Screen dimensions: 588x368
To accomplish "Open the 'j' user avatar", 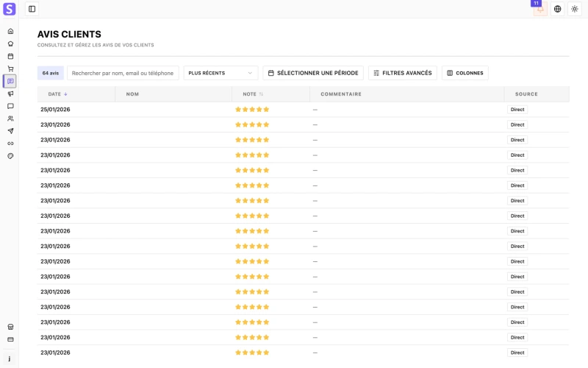I will tap(10, 359).
